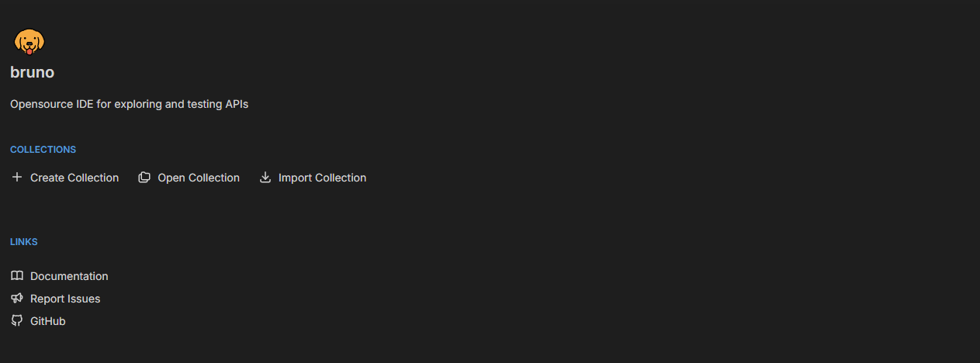The width and height of the screenshot is (980, 363).
Task: Open the Documentation link
Action: (69, 276)
